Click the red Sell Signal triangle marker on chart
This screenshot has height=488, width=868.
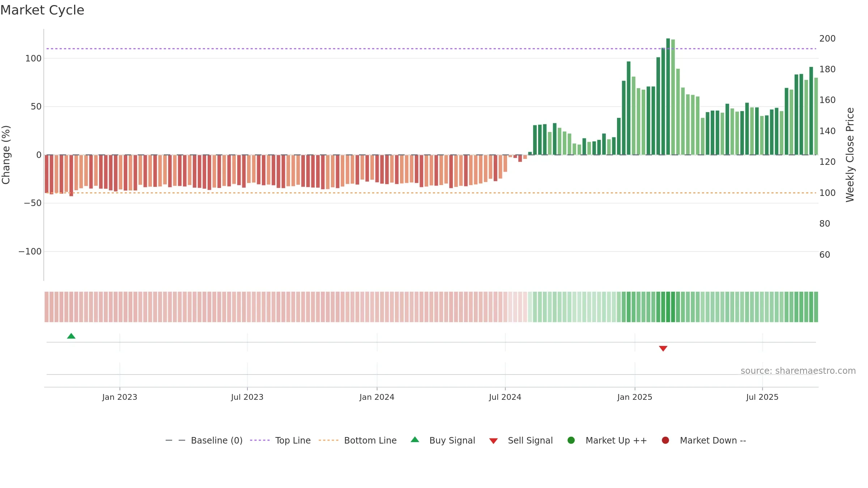click(x=663, y=348)
